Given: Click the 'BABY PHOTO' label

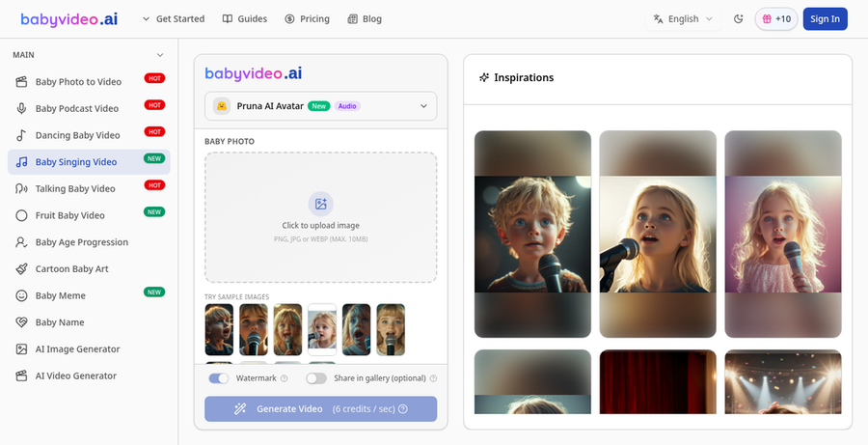Looking at the screenshot, I should coord(230,141).
